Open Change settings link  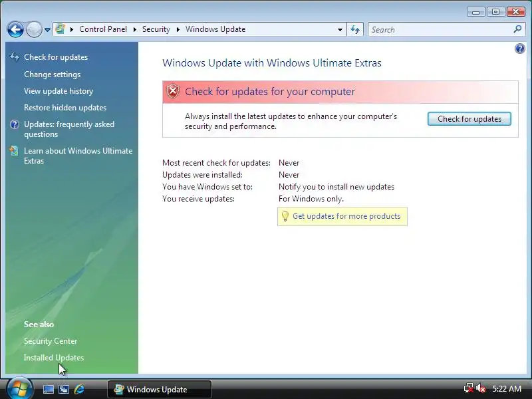pos(53,74)
